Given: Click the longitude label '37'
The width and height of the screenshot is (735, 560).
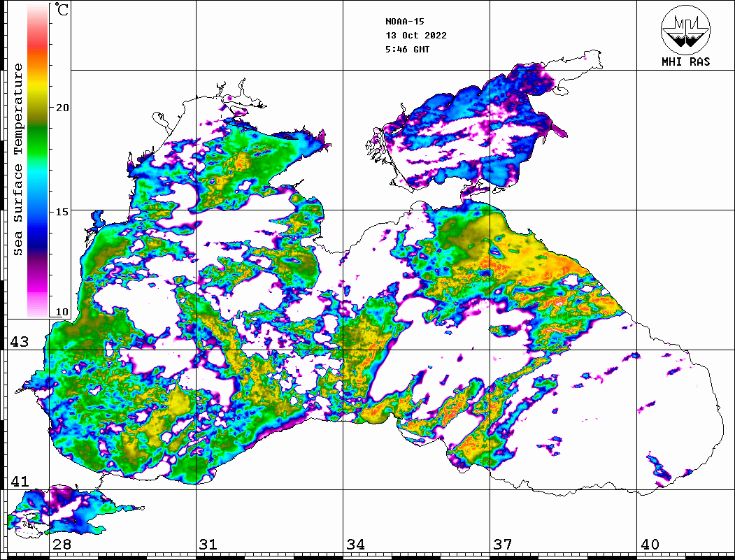Looking at the screenshot, I should point(503,545).
